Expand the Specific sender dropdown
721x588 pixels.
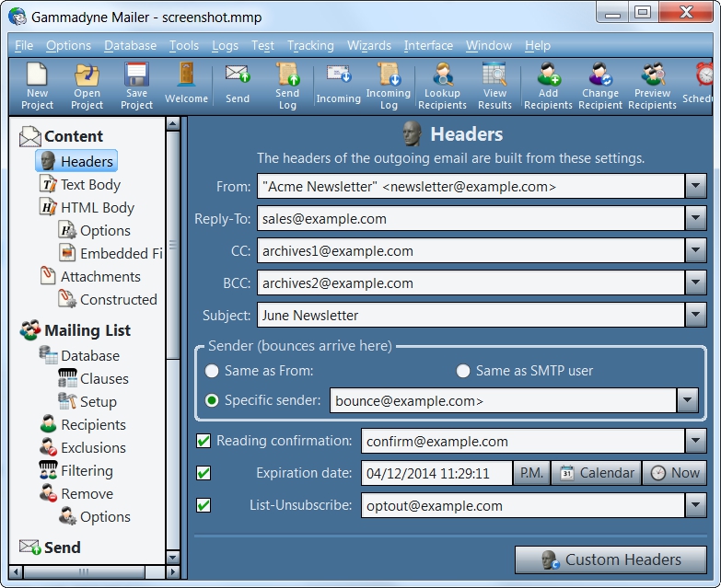(x=688, y=400)
